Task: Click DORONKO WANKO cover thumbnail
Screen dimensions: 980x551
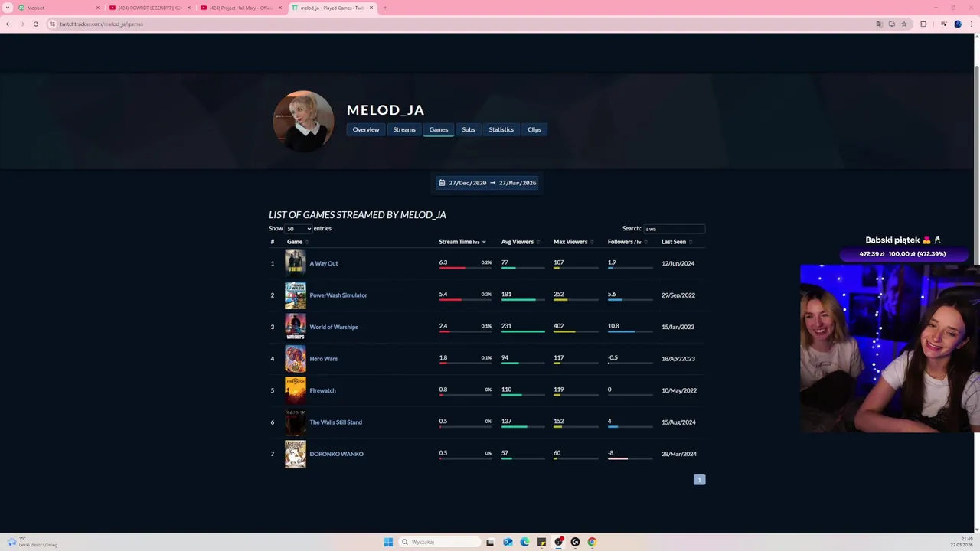Action: 296,454
